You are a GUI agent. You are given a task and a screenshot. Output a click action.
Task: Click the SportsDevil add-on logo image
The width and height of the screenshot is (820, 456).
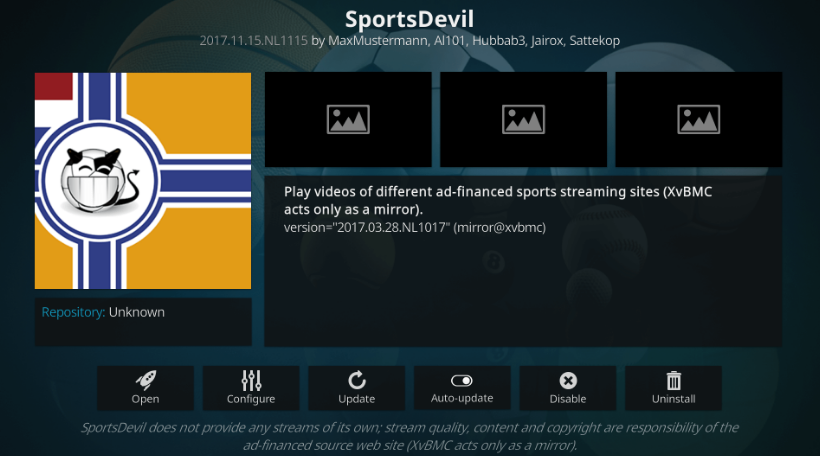coord(143,180)
